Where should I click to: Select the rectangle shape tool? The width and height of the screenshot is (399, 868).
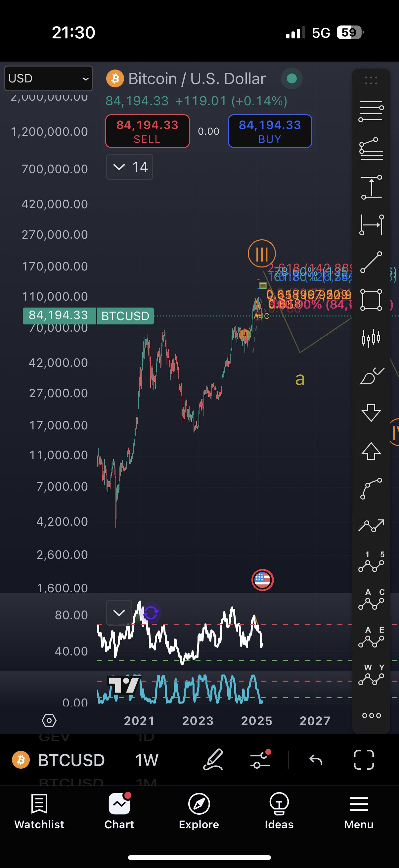(x=371, y=300)
